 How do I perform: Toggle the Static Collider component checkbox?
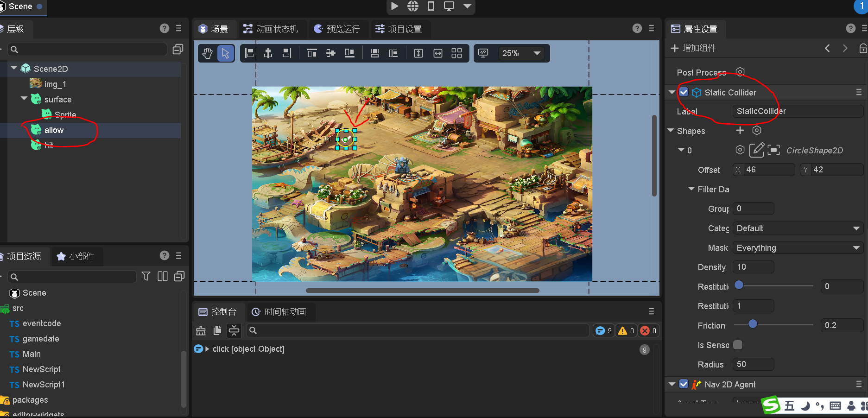pyautogui.click(x=684, y=92)
